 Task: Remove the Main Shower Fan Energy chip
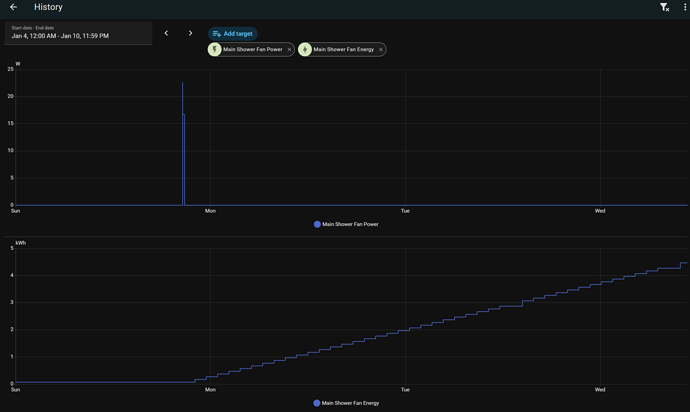tap(381, 49)
